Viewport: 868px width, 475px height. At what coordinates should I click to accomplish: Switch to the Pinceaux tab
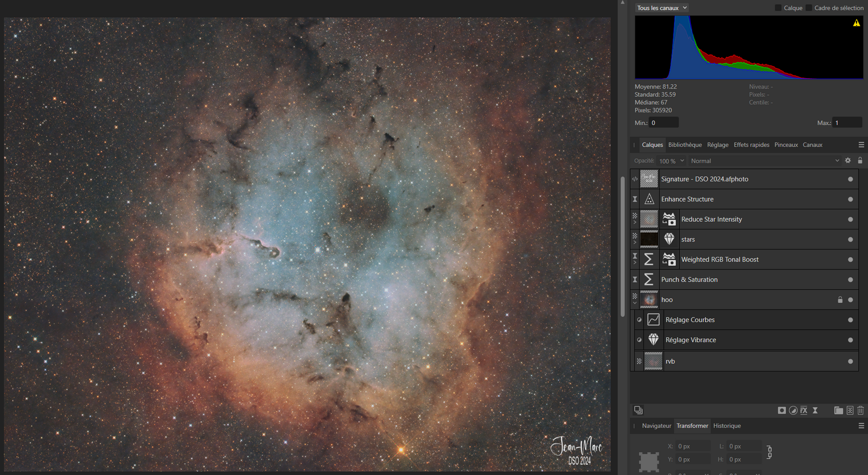pyautogui.click(x=786, y=145)
